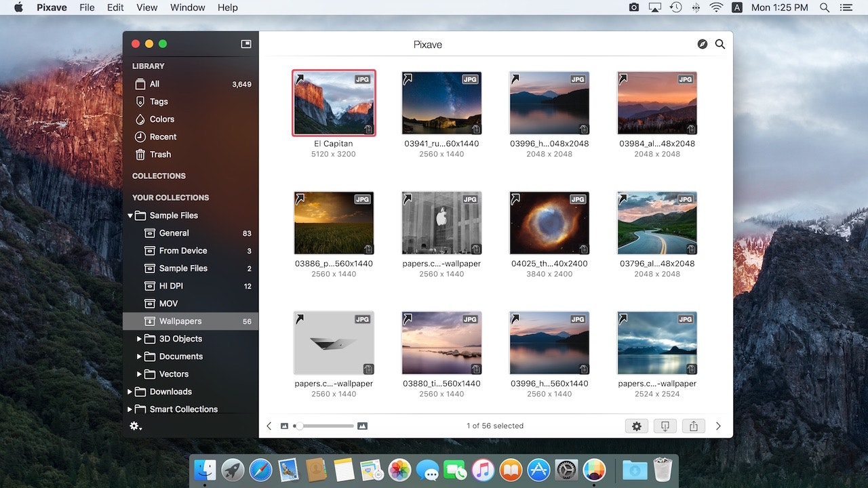Hide the sidebar with left chevron
The height and width of the screenshot is (488, 868).
[x=269, y=426]
